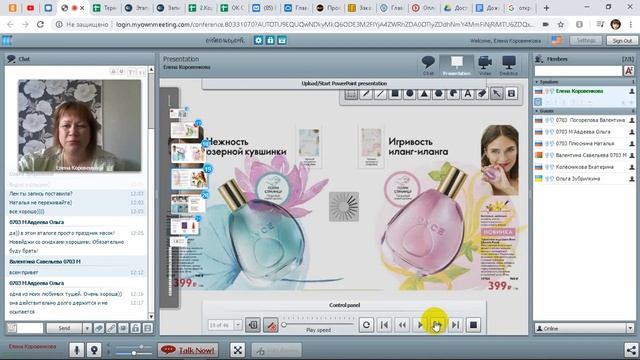The image size is (640, 360).
Task: Open the conference settings gear icon
Action: pos(258,40)
